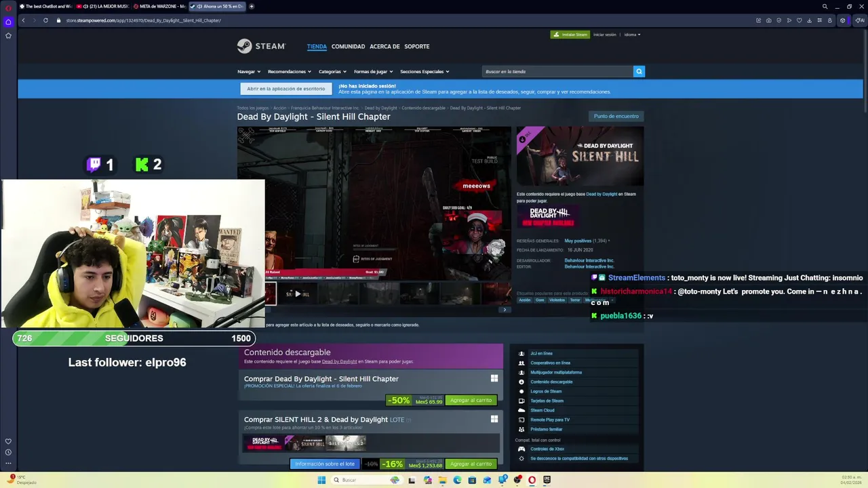Expand the Secciones Especiales dropdown
Viewport: 868px width, 488px height.
pyautogui.click(x=425, y=71)
